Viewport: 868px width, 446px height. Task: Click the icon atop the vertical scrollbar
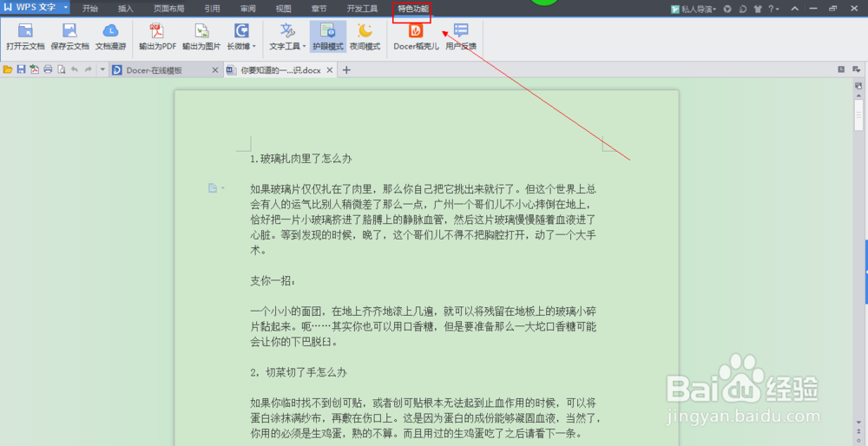[858, 86]
